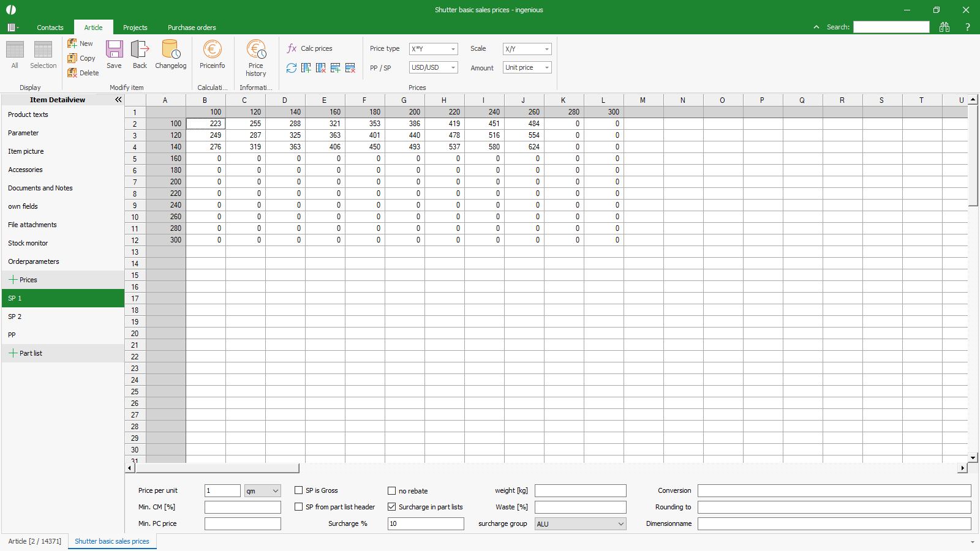Uncheck Surcharge in part lists
Image resolution: width=980 pixels, height=551 pixels.
click(392, 507)
